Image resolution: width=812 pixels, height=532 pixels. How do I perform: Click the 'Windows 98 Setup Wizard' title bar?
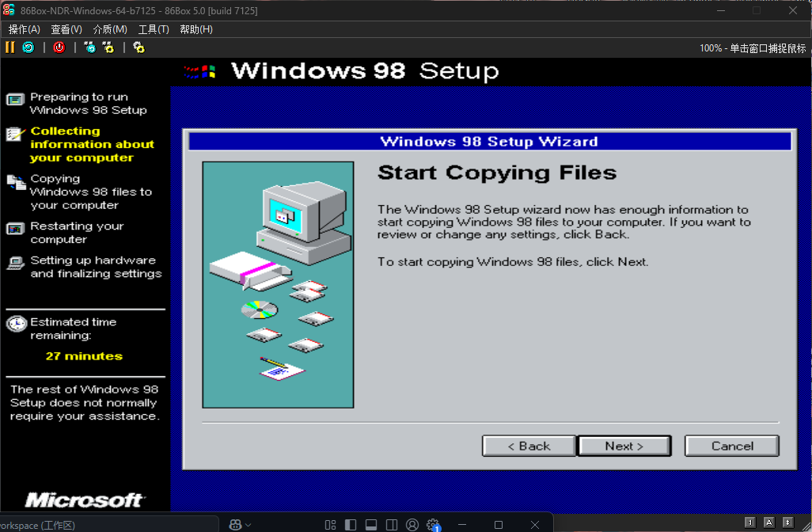(489, 142)
